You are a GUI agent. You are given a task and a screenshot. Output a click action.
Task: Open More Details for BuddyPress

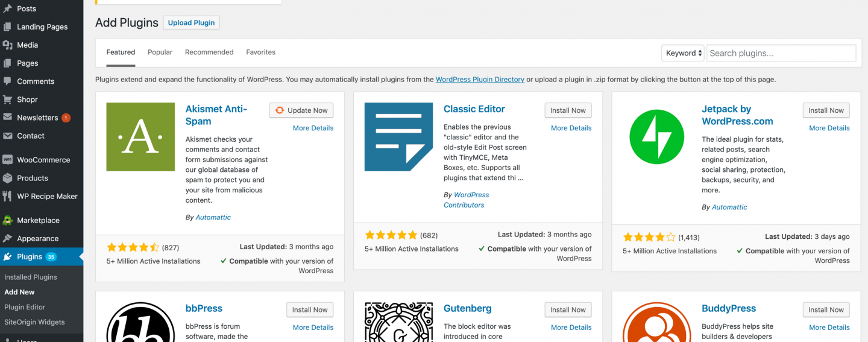pyautogui.click(x=829, y=328)
